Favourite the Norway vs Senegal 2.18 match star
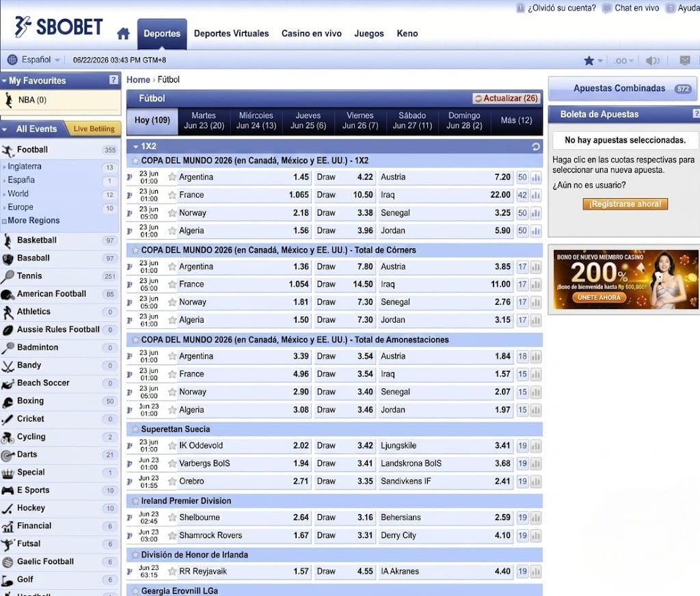700x596 pixels. pyautogui.click(x=172, y=213)
